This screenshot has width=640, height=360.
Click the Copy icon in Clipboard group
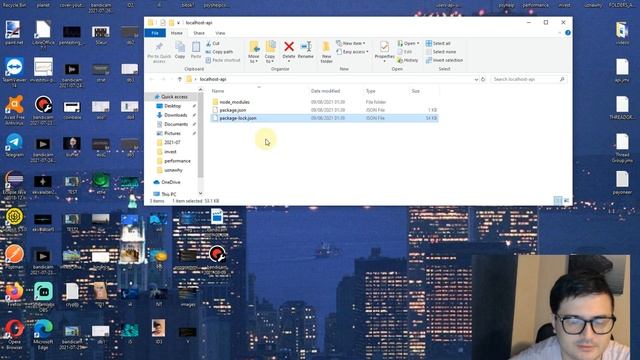(180, 50)
